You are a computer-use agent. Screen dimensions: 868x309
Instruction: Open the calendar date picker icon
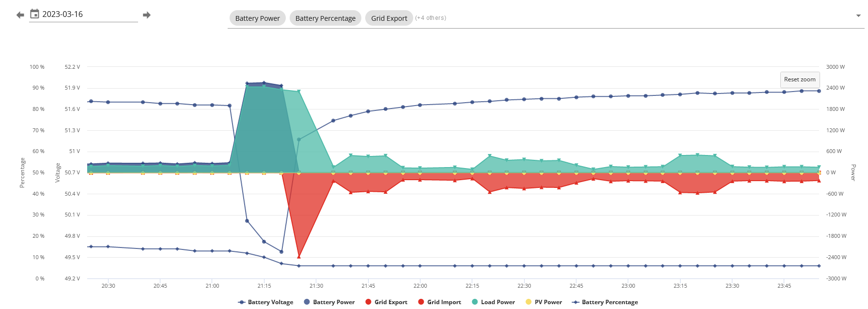pyautogui.click(x=34, y=14)
